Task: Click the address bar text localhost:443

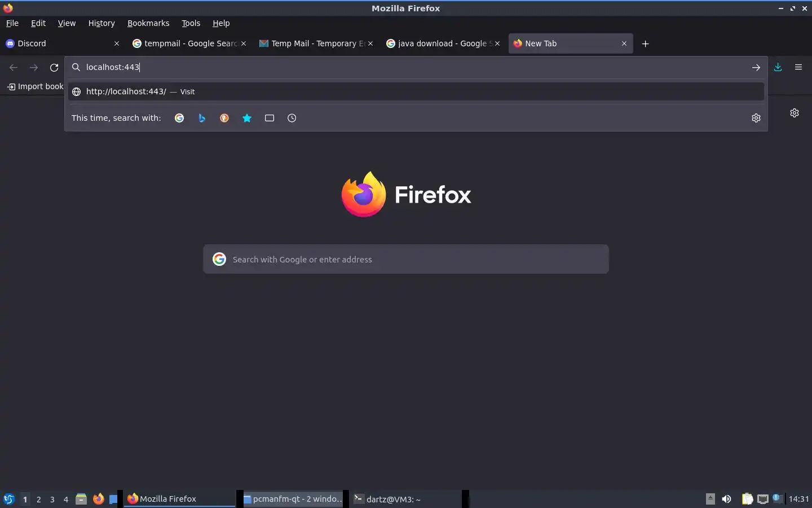Action: (113, 67)
